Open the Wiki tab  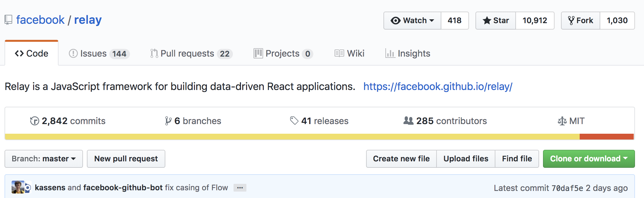click(x=349, y=53)
